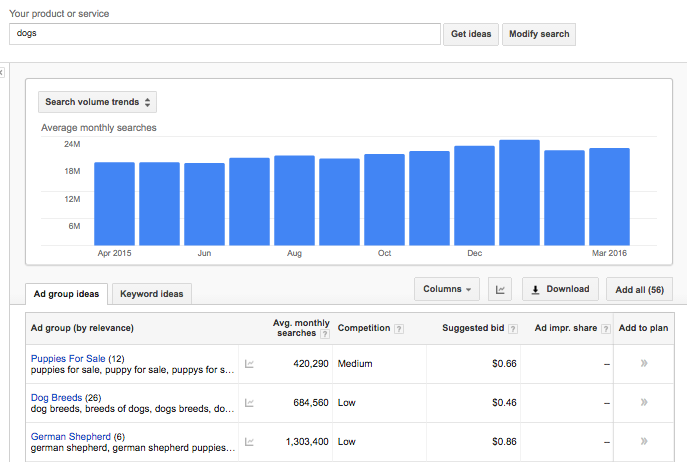Open Dog Breeds ad group link
Image resolution: width=687 pixels, height=462 pixels.
pos(57,398)
